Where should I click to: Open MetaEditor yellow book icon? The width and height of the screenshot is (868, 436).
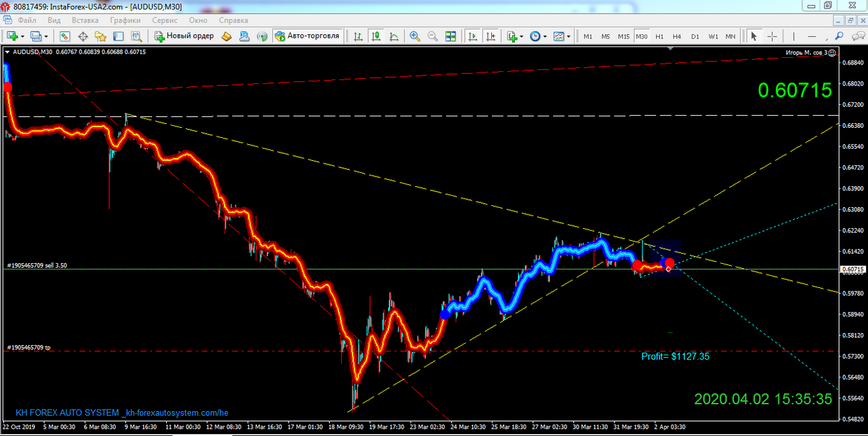point(227,36)
